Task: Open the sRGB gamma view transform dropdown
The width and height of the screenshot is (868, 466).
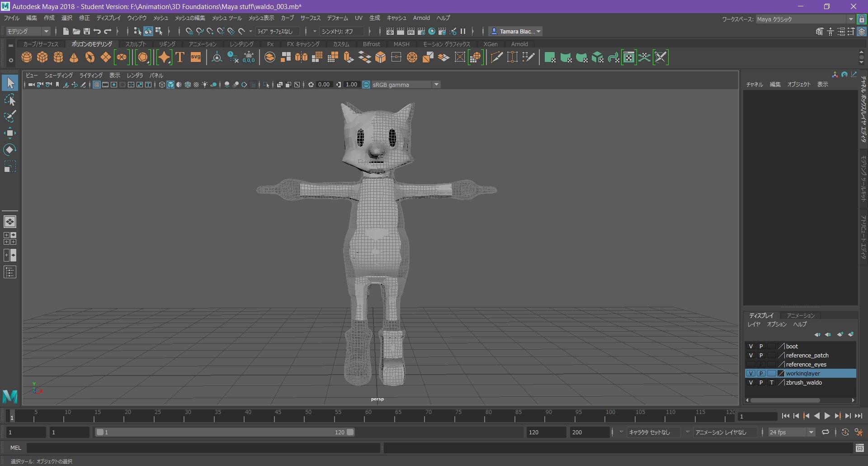Action: coord(436,85)
